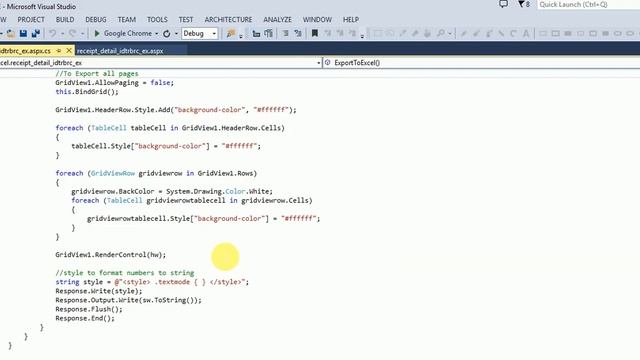Click the Uncomment selected lines icon
Screen dimensions: 640x360
coord(269,33)
